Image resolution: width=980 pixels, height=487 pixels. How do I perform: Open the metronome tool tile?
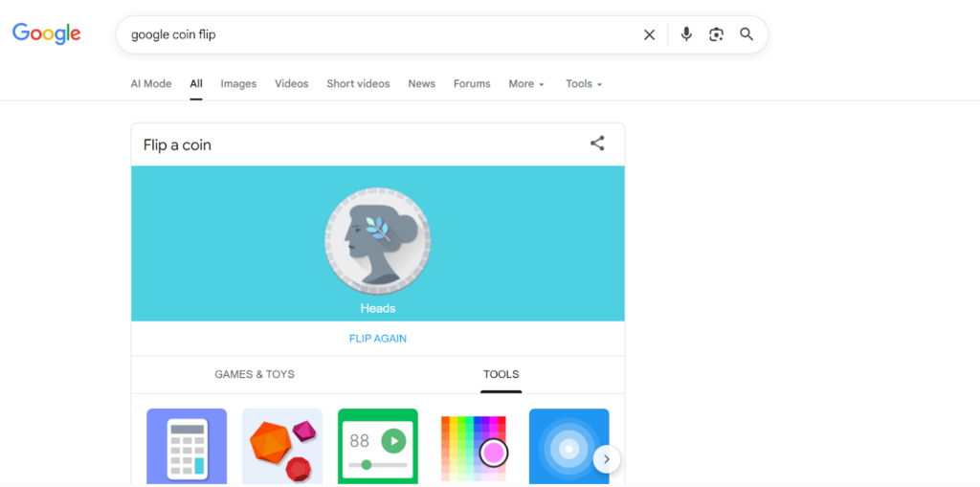(x=378, y=447)
